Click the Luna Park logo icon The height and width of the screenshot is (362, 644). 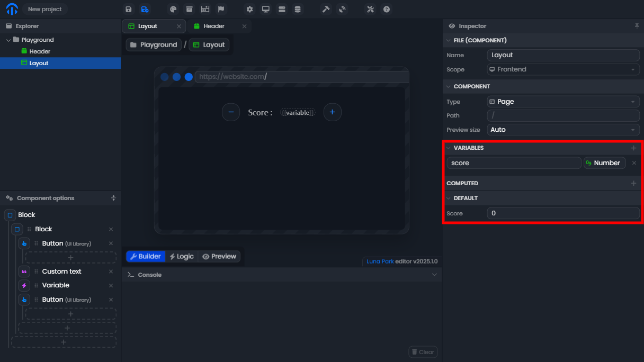(x=12, y=9)
